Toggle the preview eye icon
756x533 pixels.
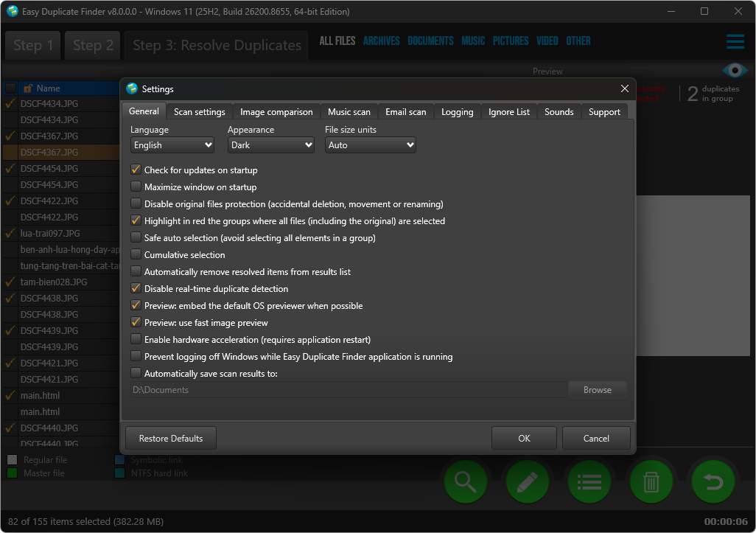pos(735,71)
